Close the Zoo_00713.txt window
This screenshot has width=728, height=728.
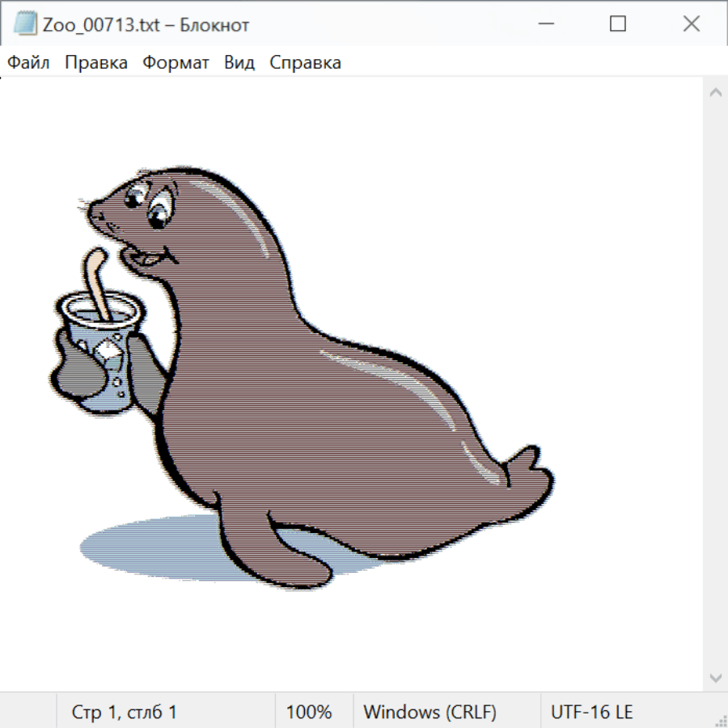point(691,24)
